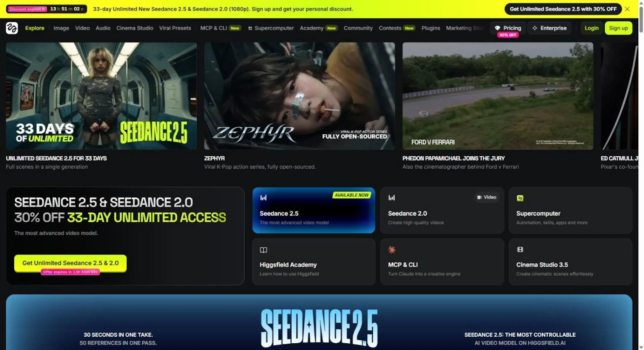Click the Higgsfield Academy book icon
The width and height of the screenshot is (644, 350).
(263, 250)
